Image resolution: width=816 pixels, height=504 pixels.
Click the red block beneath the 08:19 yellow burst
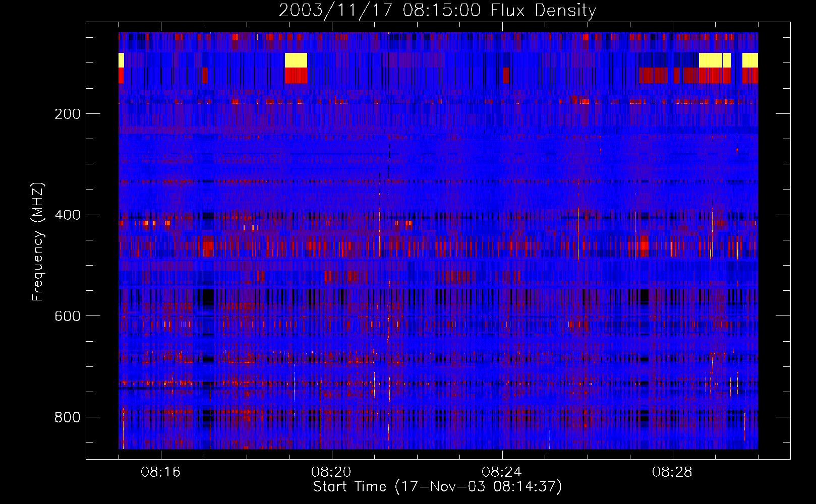[296, 76]
